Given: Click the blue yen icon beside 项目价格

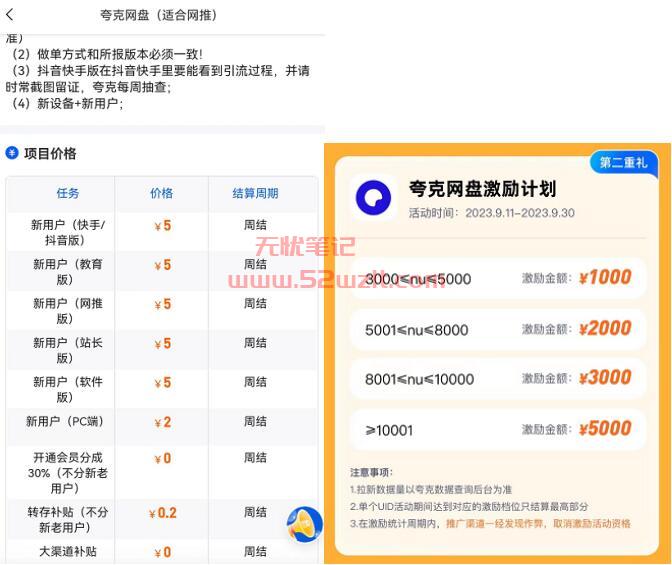Looking at the screenshot, I should [x=12, y=153].
